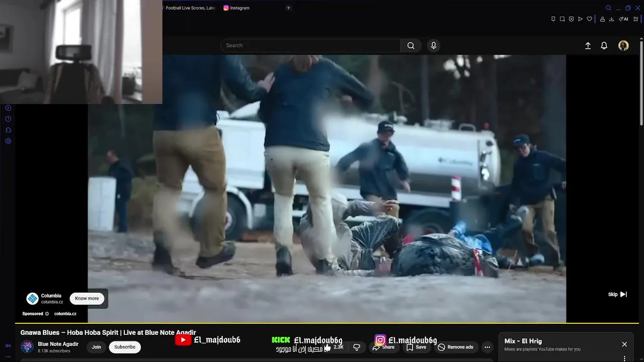
Task: Click the Mix - El Hrig playlist title
Action: click(x=523, y=341)
